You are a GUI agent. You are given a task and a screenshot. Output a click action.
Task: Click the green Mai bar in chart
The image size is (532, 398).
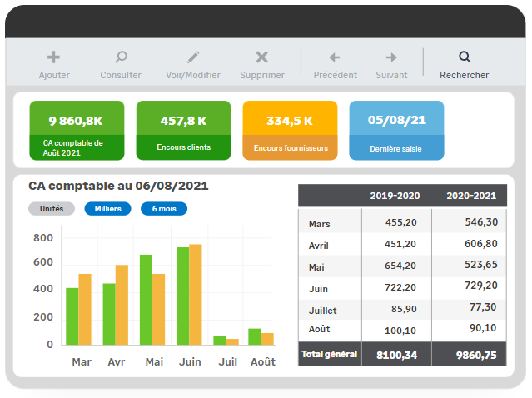coord(146,300)
